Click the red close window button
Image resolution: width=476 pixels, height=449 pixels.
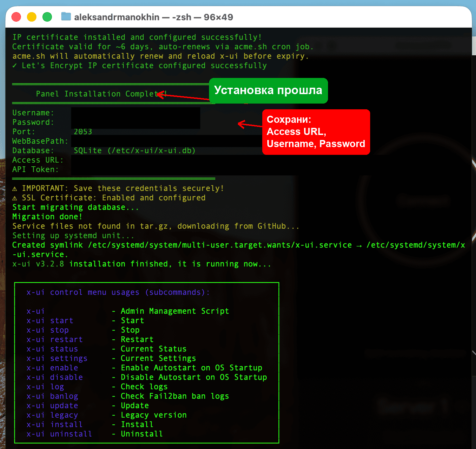click(x=16, y=17)
